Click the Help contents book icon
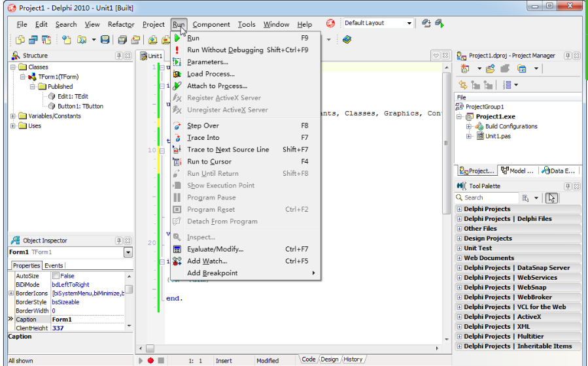This screenshot has height=366, width=588. click(x=347, y=39)
